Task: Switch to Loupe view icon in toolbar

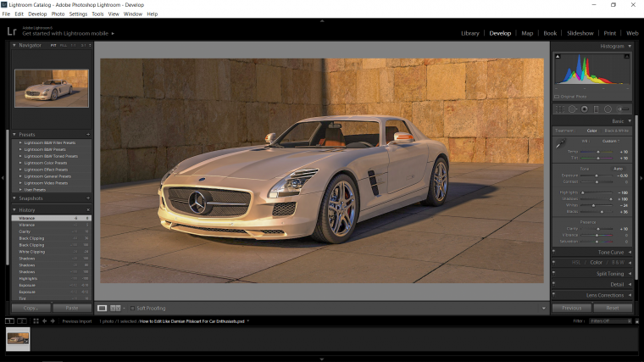Action: (x=102, y=308)
